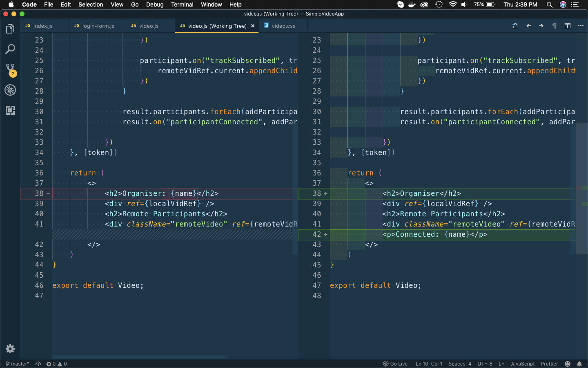Click added line 38 Organiser heading in right pane
The height and width of the screenshot is (368, 588).
pyautogui.click(x=437, y=193)
